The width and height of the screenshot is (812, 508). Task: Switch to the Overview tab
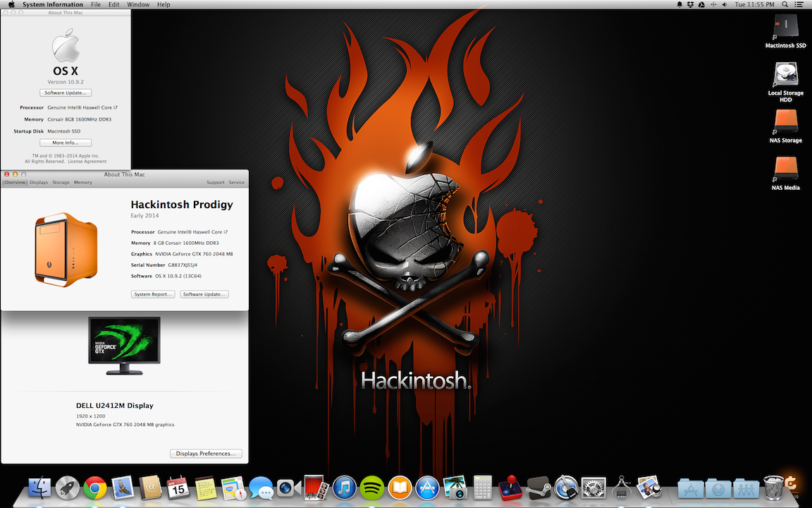click(15, 183)
